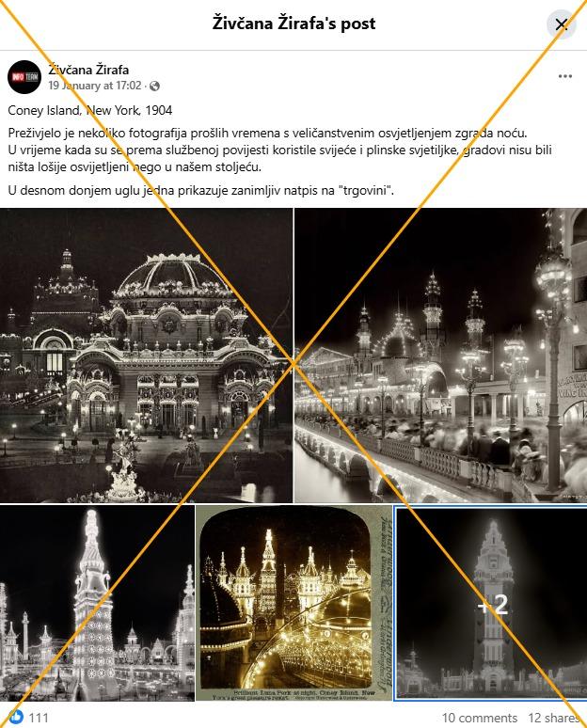Open the sepia Luna Park stereograph photo
Image resolution: width=587 pixels, height=728 pixels.
coord(294,603)
